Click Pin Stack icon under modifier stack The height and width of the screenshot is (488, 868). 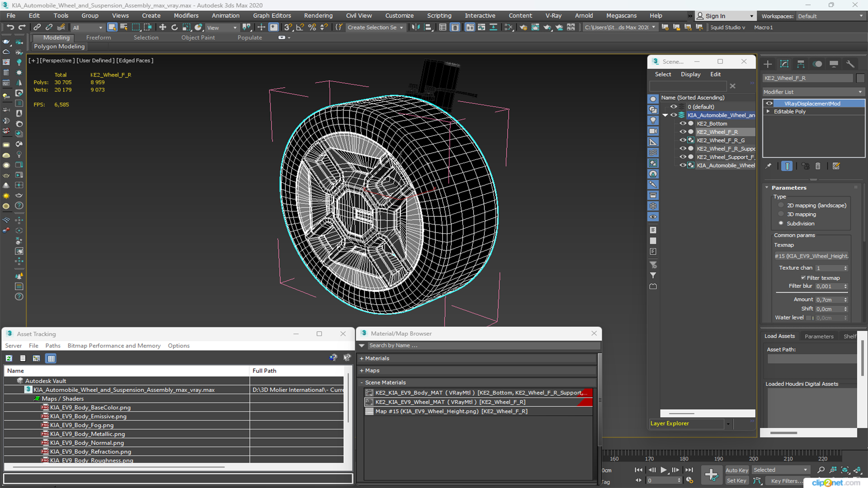(x=769, y=166)
